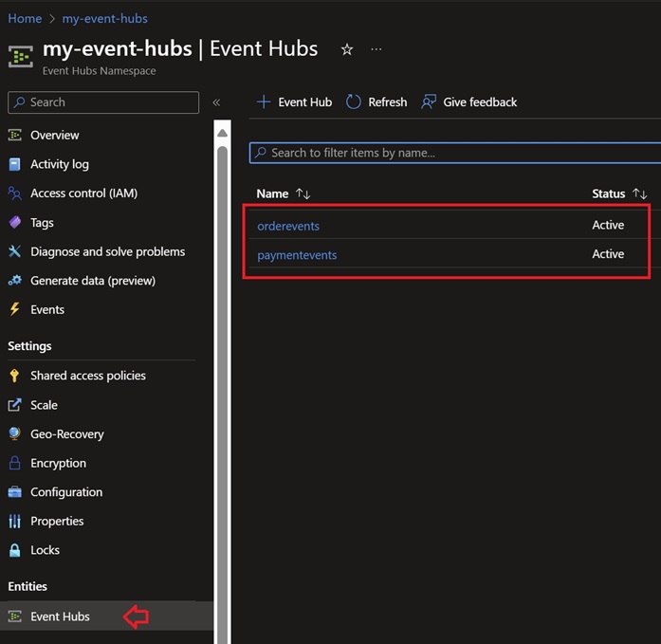Click Active status of paymentevents

point(608,254)
